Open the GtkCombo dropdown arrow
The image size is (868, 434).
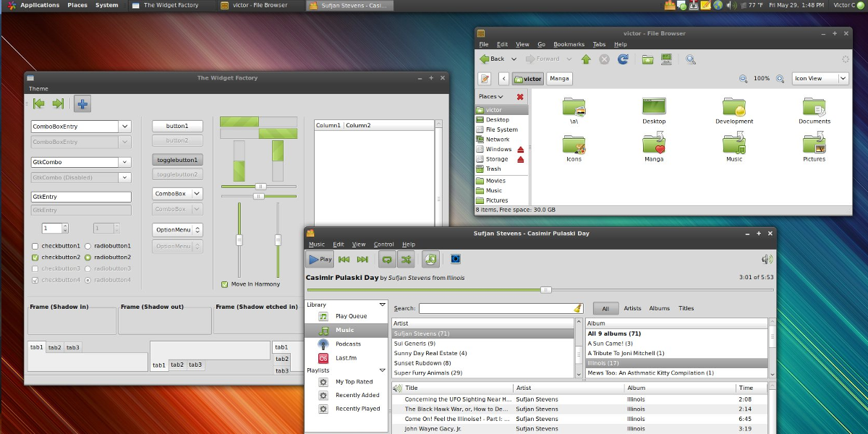(125, 162)
